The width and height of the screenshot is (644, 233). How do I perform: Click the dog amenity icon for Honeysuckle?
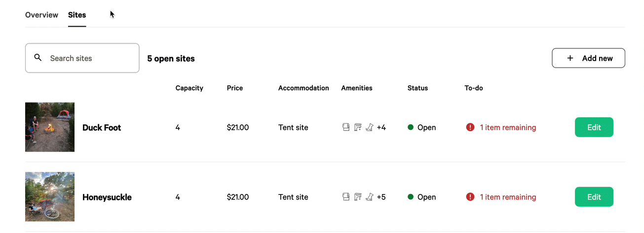369,197
